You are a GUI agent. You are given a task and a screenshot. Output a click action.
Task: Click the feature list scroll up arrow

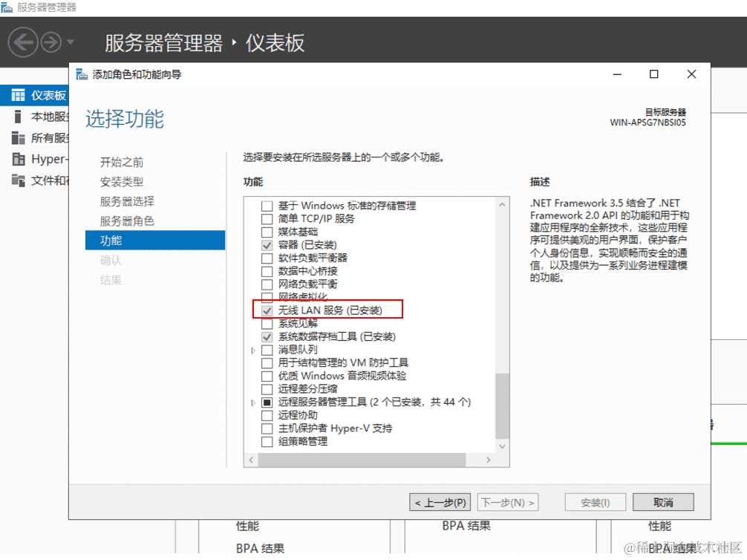pos(502,204)
